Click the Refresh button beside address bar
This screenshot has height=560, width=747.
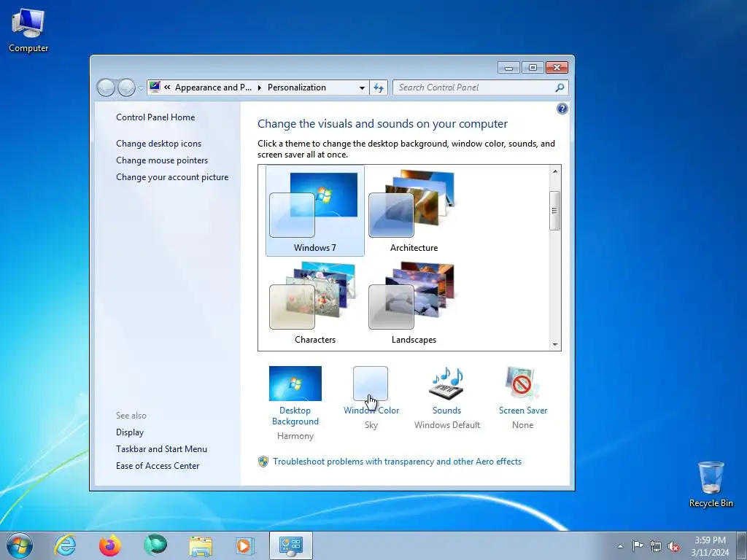pos(379,87)
